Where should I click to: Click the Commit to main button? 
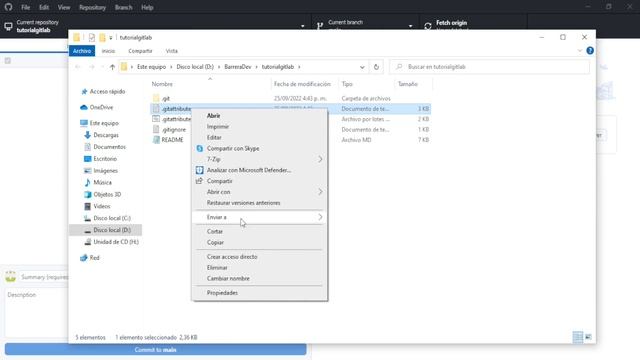(156, 350)
